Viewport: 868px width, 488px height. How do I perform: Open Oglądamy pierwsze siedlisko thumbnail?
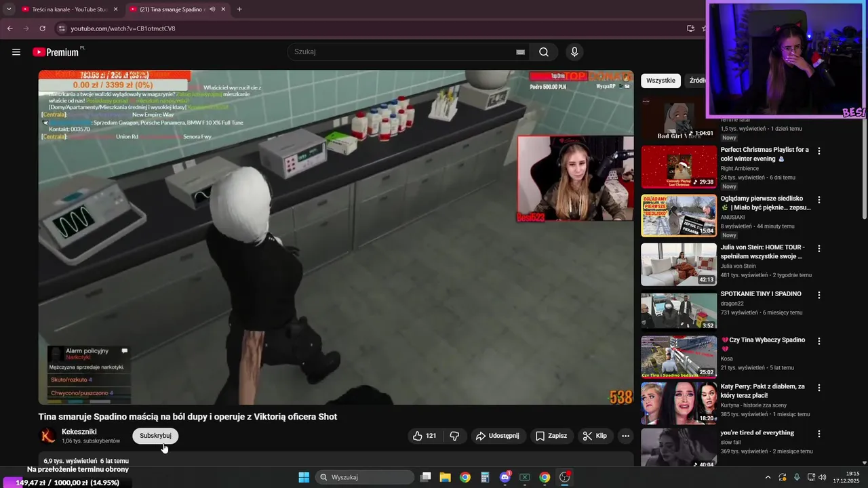pos(679,216)
